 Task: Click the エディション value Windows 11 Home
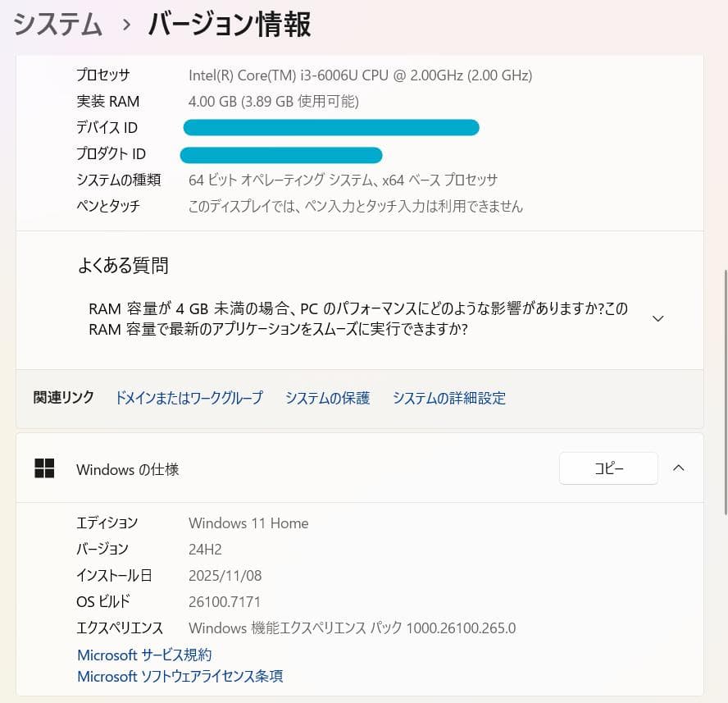[x=248, y=523]
